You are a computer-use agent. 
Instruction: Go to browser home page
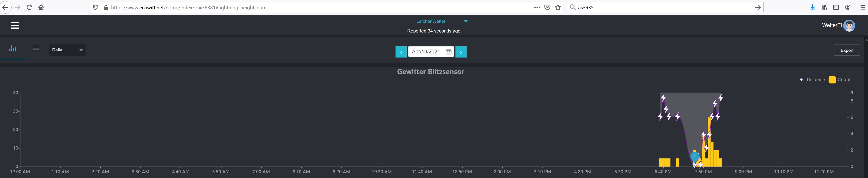(41, 8)
